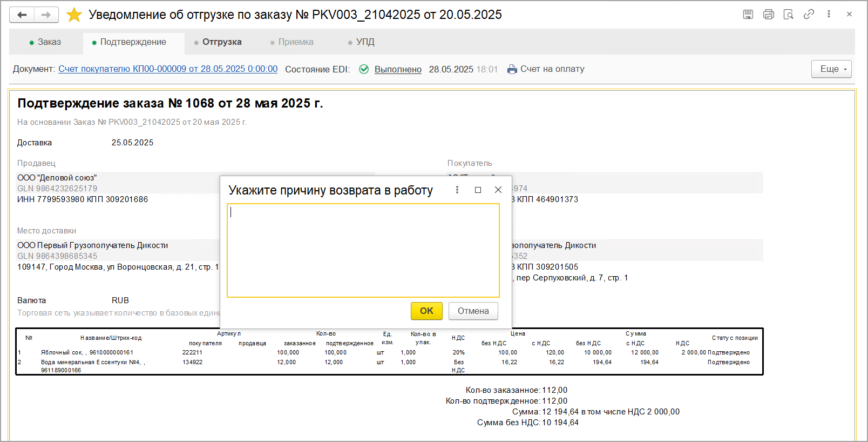868x442 pixels.
Task: Open the header three-dot menu
Action: [829, 15]
